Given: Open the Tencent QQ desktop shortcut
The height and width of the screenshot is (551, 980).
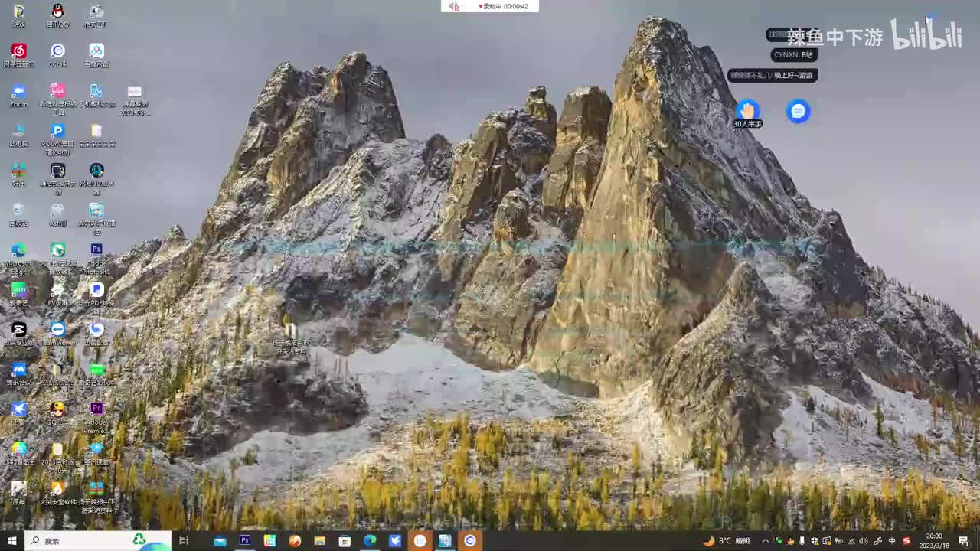Looking at the screenshot, I should pyautogui.click(x=57, y=15).
